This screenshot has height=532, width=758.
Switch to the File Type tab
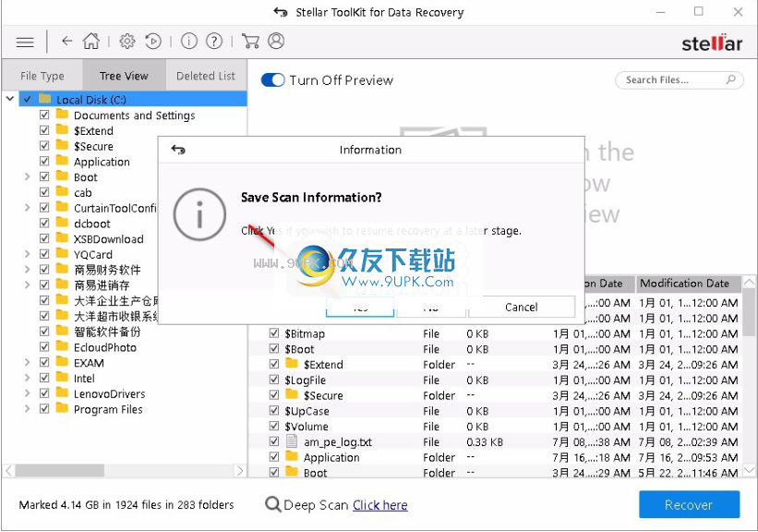(x=42, y=76)
